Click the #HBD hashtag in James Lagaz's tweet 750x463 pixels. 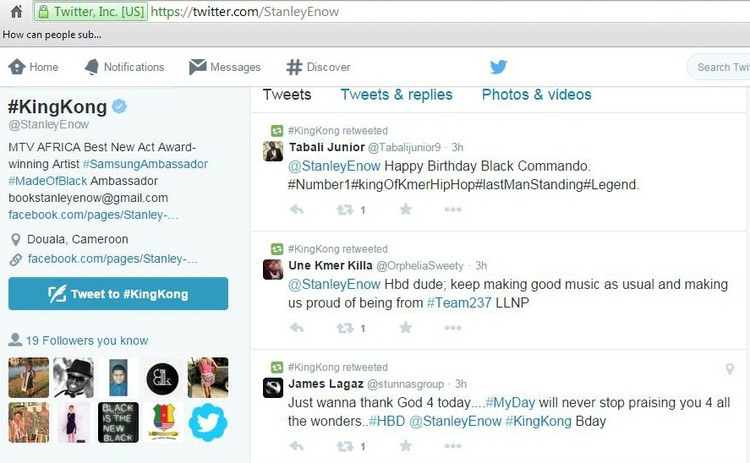pyautogui.click(x=386, y=421)
